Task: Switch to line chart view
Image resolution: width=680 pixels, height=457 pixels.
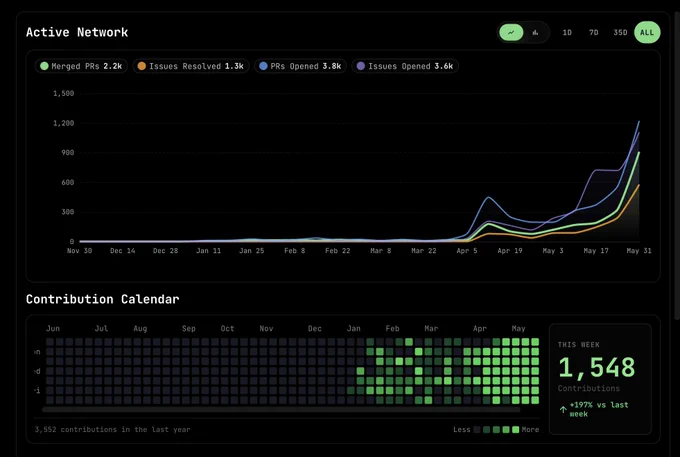Action: (511, 33)
